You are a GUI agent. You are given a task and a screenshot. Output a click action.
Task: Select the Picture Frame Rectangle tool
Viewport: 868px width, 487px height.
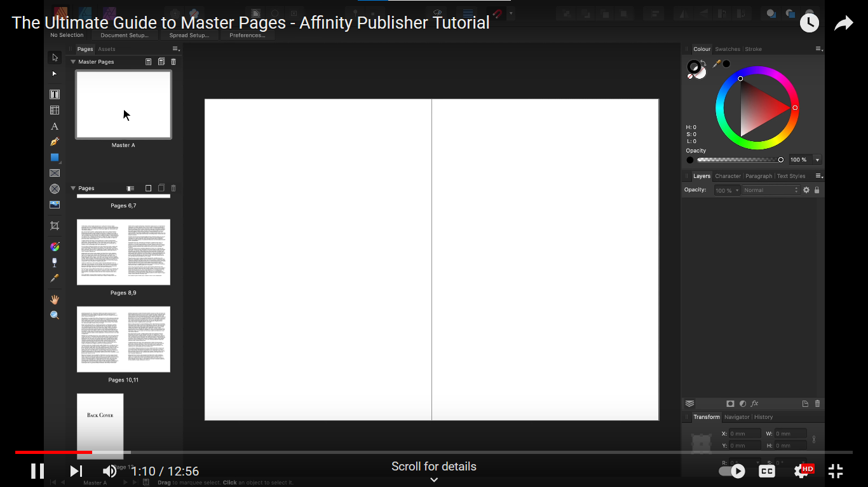[55, 173]
